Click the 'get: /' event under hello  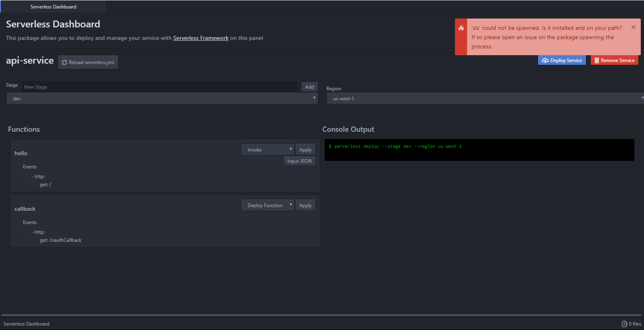(46, 185)
